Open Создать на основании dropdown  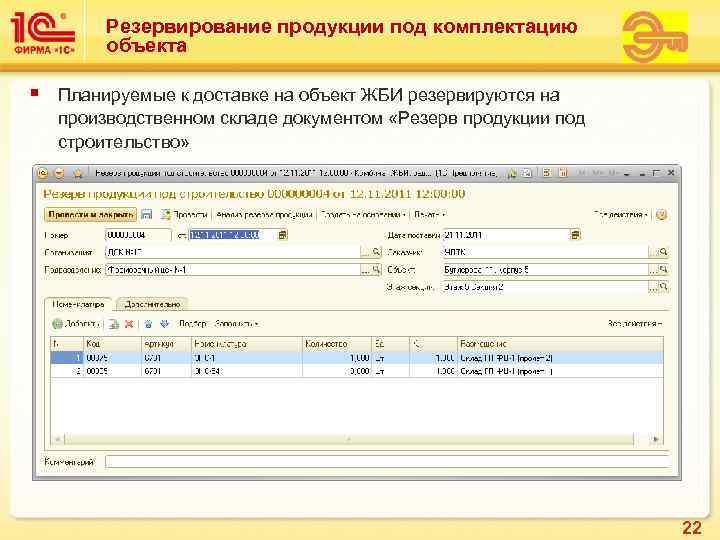363,214
